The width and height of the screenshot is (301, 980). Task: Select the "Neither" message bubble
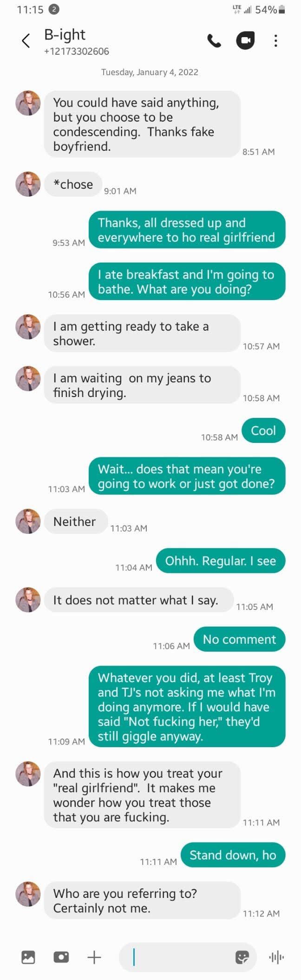pos(76,522)
